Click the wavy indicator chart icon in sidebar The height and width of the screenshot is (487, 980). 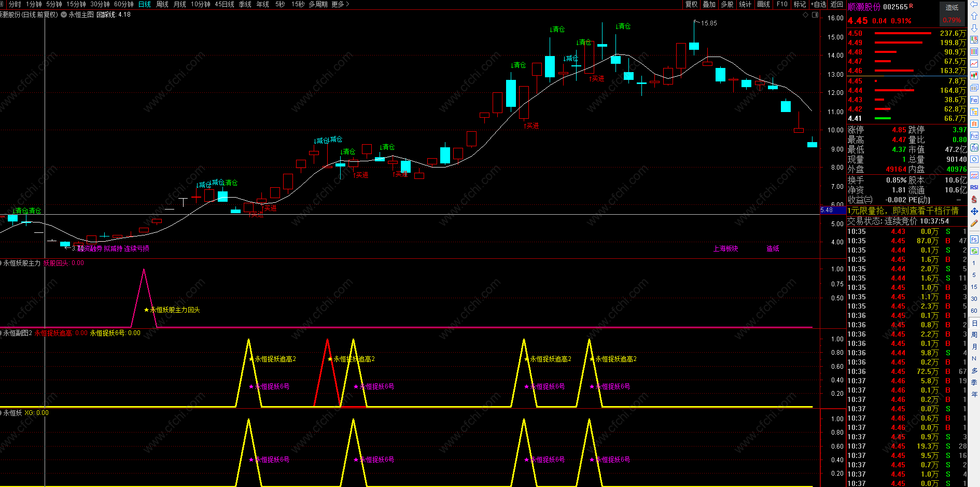pyautogui.click(x=974, y=175)
